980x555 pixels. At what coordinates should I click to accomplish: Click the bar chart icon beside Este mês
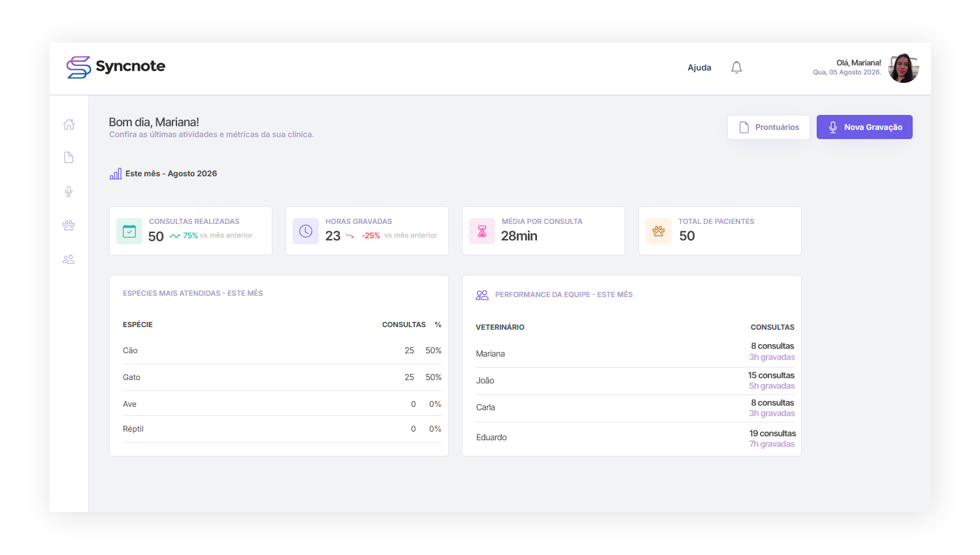pos(116,174)
